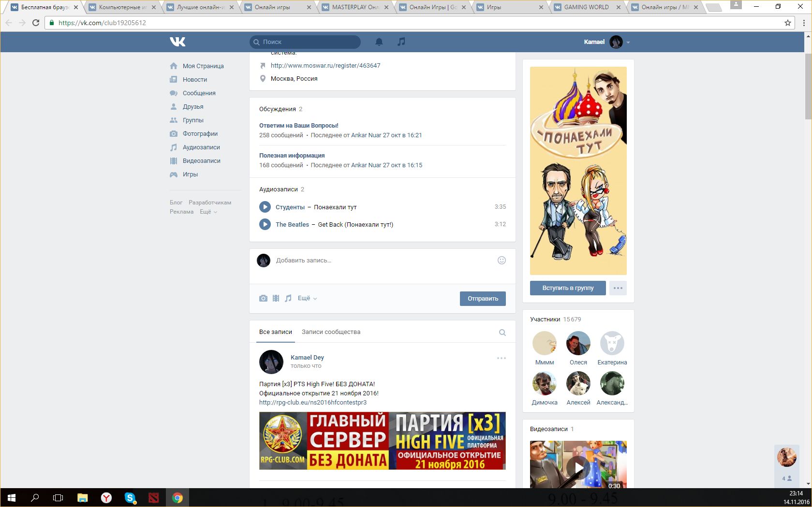
Task: Switch to Все записи tab
Action: click(276, 332)
